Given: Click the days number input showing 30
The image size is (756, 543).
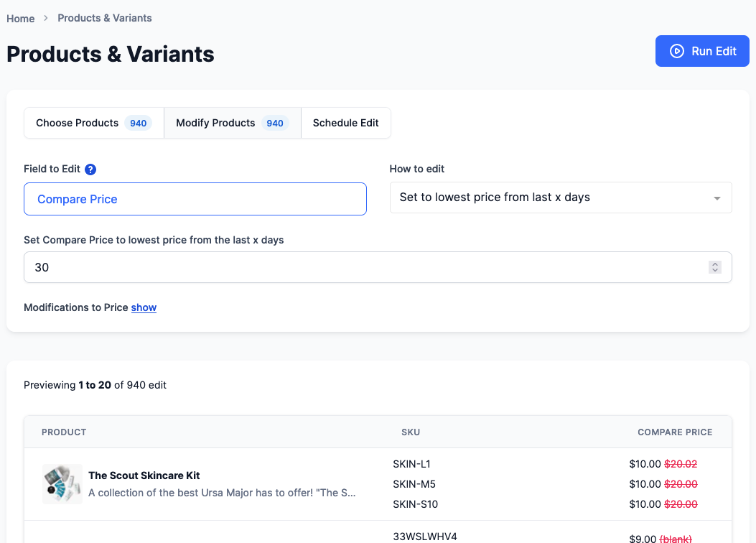Looking at the screenshot, I should (x=378, y=267).
